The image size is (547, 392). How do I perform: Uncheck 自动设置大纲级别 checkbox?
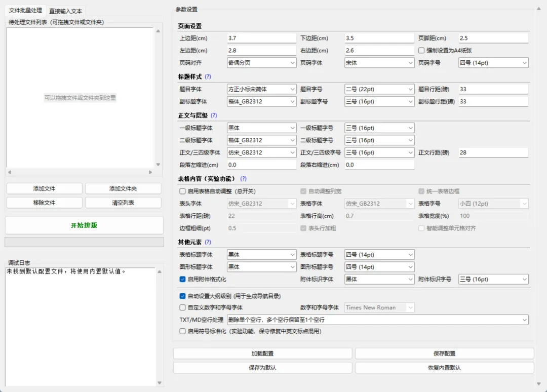tap(182, 296)
